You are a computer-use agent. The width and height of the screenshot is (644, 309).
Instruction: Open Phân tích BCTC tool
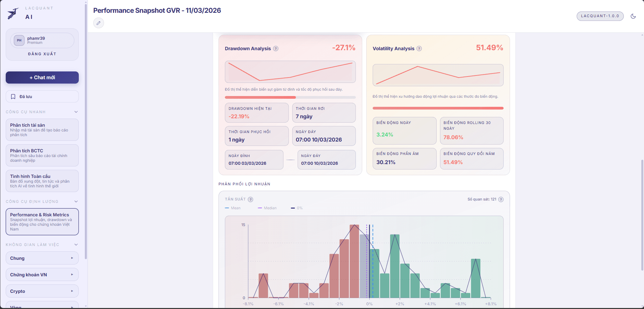click(42, 155)
